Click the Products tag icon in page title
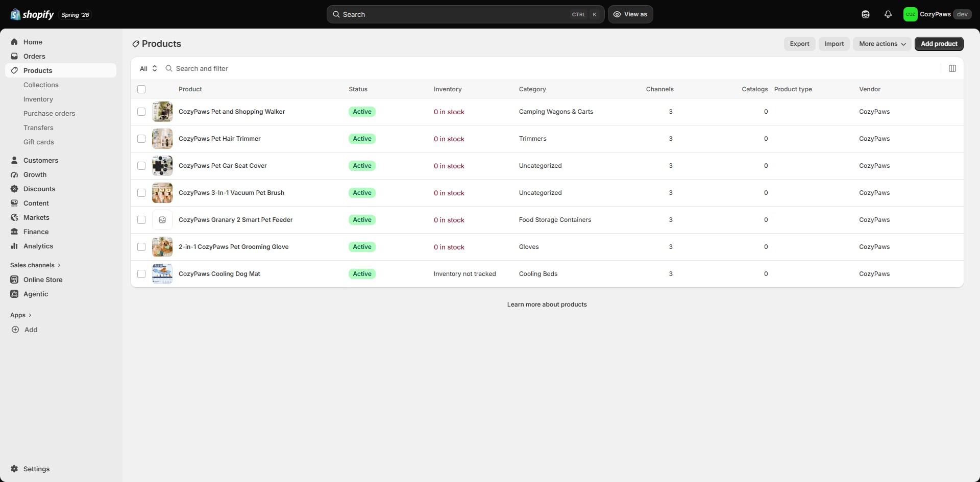Viewport: 980px width, 482px height. pyautogui.click(x=136, y=44)
